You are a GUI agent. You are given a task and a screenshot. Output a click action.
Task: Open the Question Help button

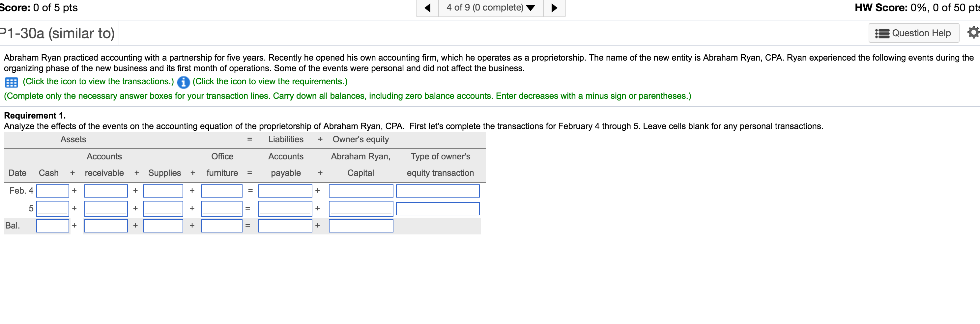coord(914,33)
